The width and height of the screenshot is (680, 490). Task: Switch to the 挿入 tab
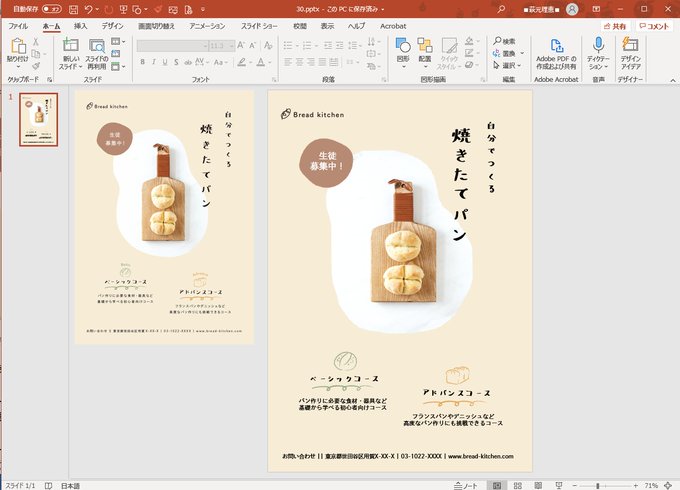point(80,26)
